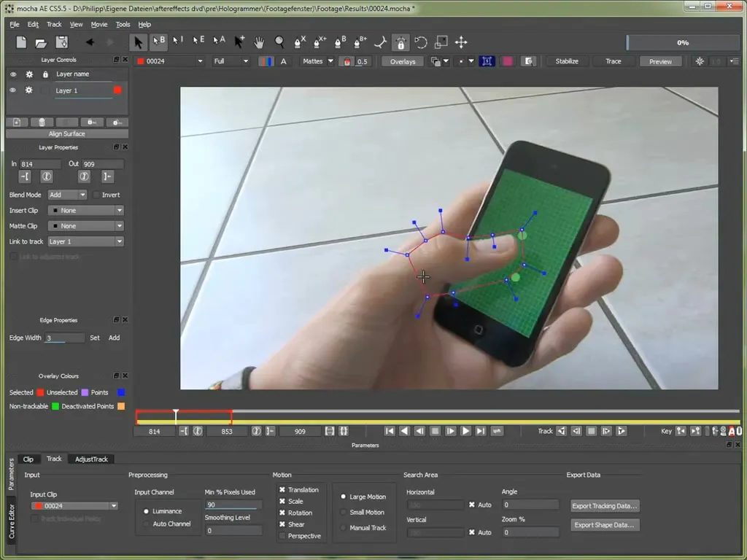Open the 00024 clip dropdown in toolbar
Viewport: 747px width, 560px height.
[x=169, y=61]
